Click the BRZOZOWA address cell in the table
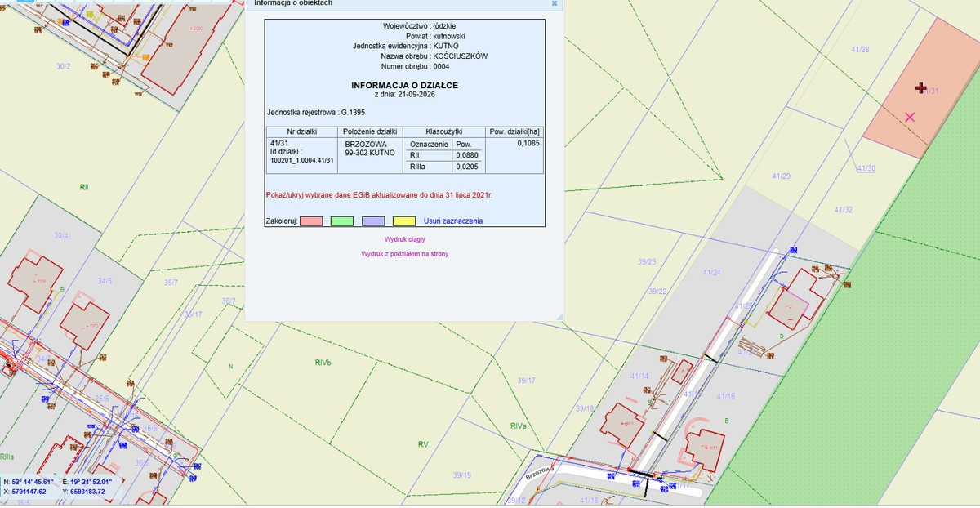The image size is (980, 508). pyautogui.click(x=370, y=148)
